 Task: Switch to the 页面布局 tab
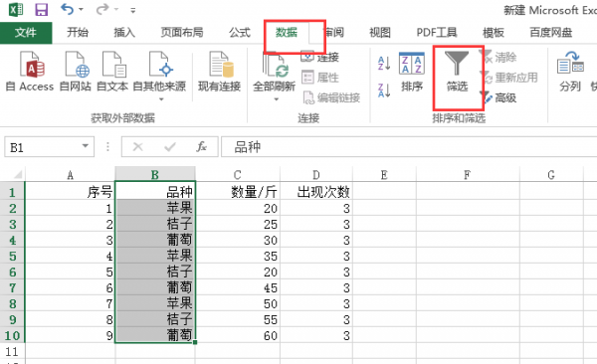tap(182, 33)
